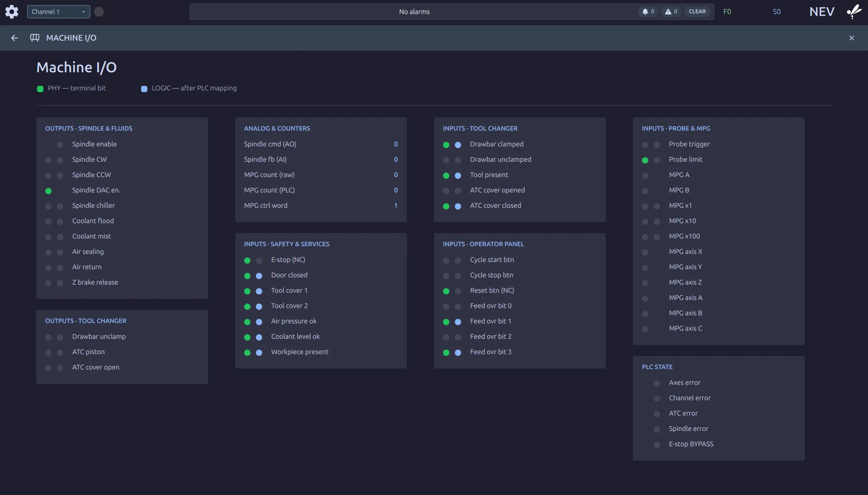Click the Cycle stop btn label

pyautogui.click(x=491, y=275)
